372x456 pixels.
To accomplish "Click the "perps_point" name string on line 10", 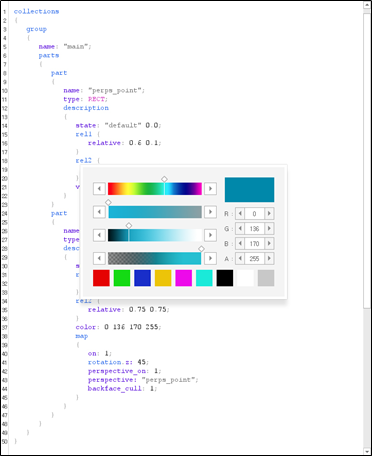I will pos(116,90).
